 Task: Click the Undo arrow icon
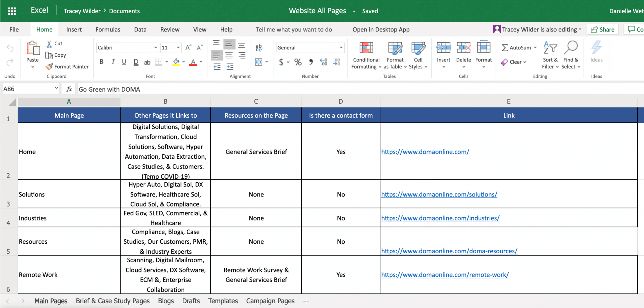point(10,48)
